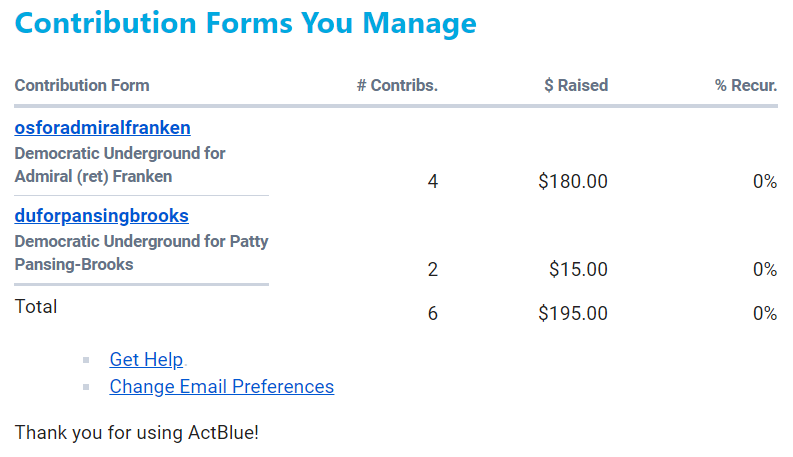Select the $195.00 total raised amount
793x457 pixels.
pos(573,313)
